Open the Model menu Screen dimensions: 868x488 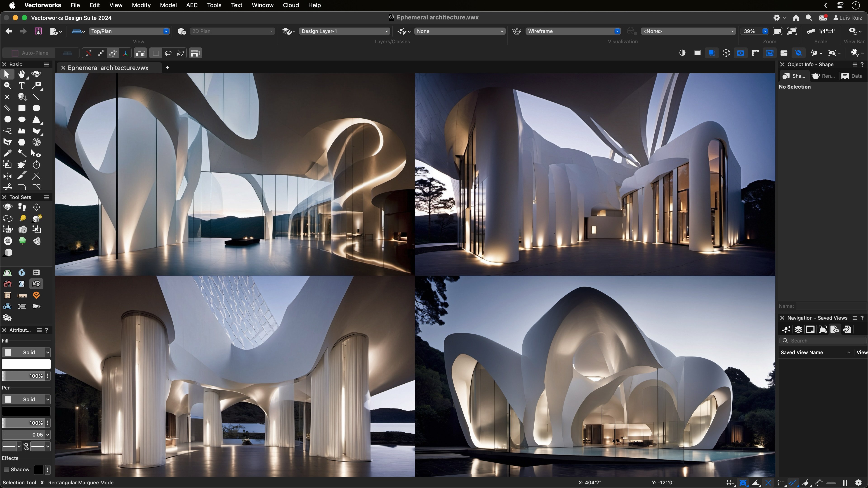[x=168, y=5]
